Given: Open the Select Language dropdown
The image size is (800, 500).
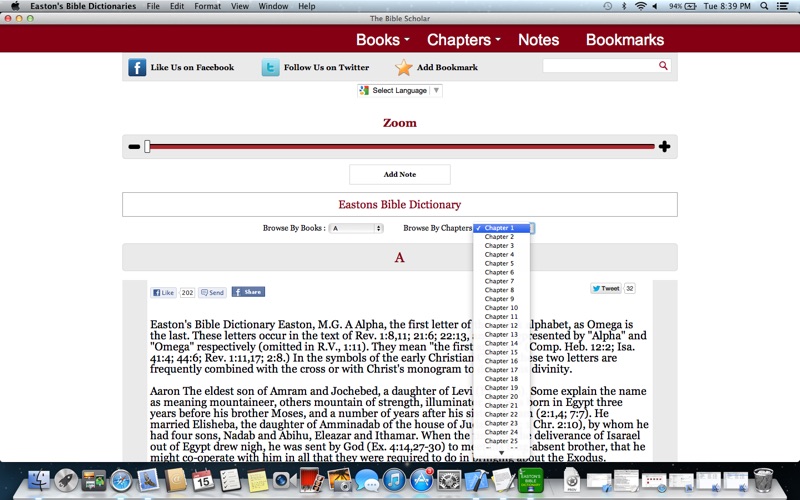Looking at the screenshot, I should [x=399, y=90].
